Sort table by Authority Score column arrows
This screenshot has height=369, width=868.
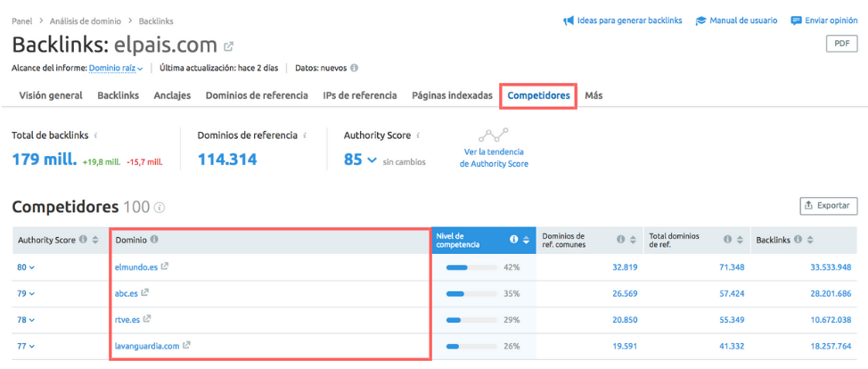click(x=95, y=240)
